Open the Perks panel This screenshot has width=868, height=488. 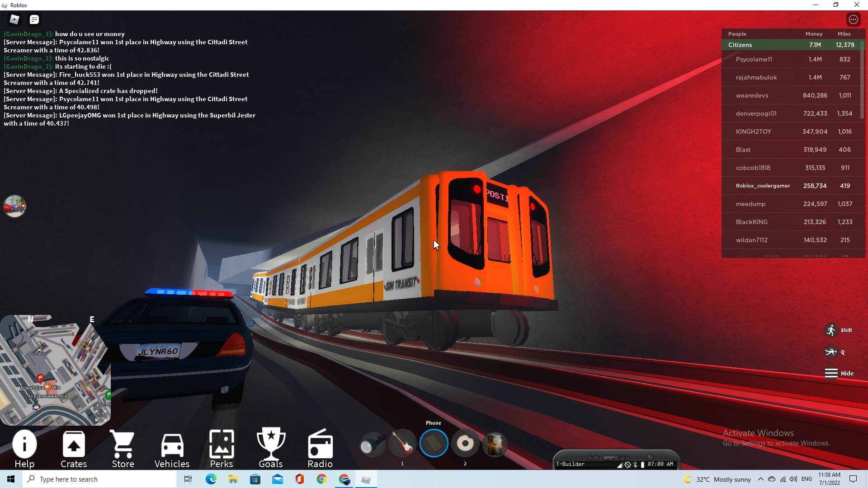[x=221, y=448]
